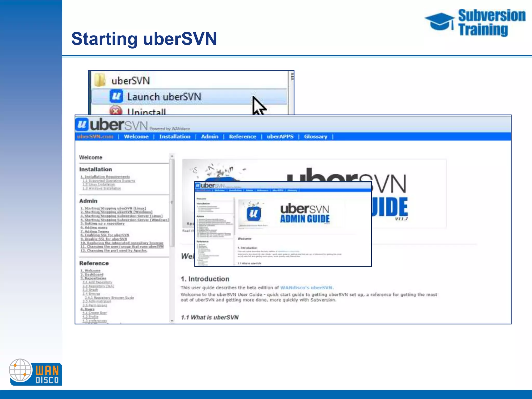Open 3.3 Graph link
Screen dimensions: 532x399
(x=90, y=290)
